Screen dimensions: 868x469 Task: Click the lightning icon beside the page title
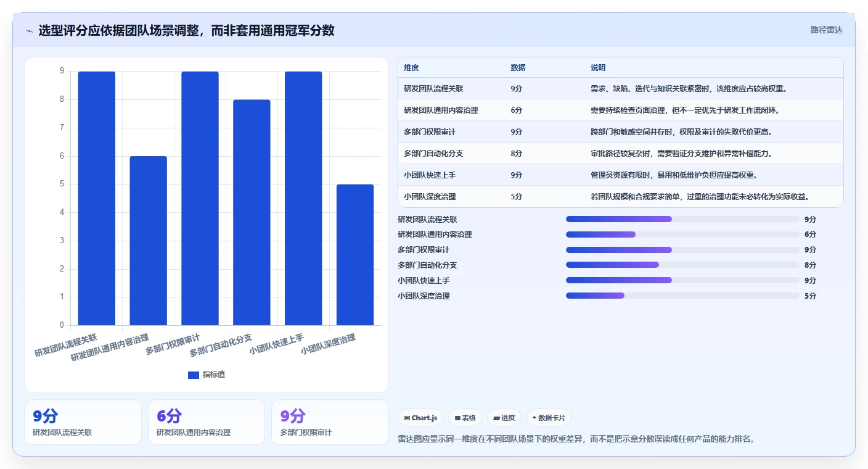coord(30,30)
